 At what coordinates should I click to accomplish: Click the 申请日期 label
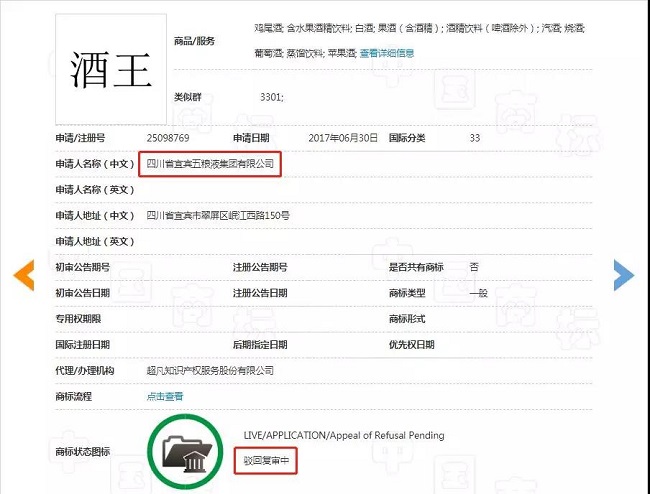pyautogui.click(x=251, y=138)
